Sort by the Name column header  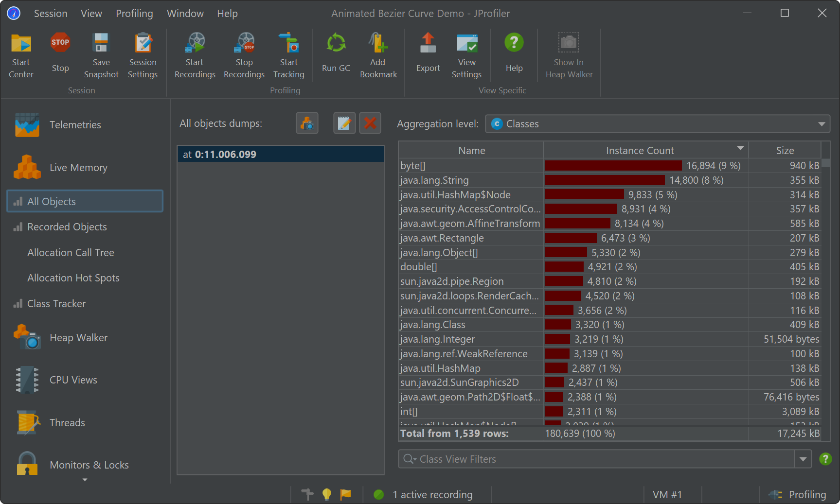[471, 151]
